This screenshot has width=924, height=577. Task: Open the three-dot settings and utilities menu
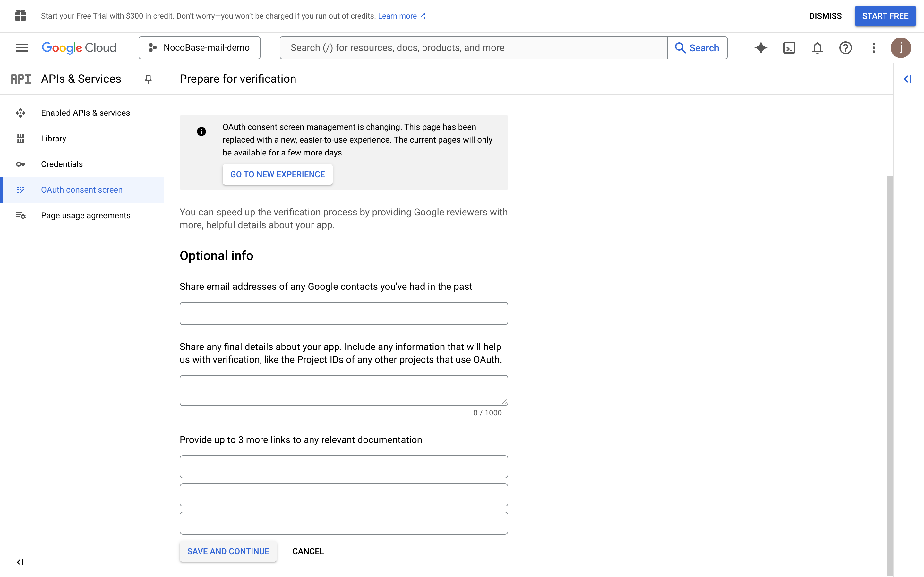(x=874, y=48)
